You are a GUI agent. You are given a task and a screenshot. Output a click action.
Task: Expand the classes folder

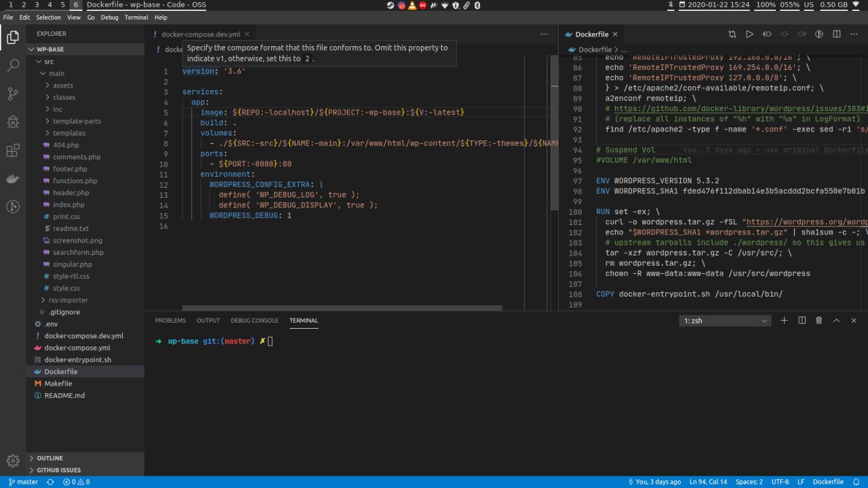[x=85, y=98]
